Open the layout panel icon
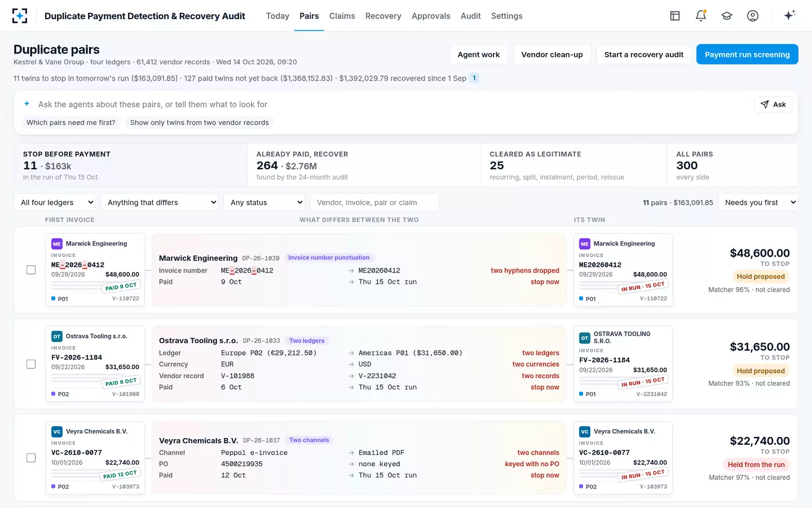Image resolution: width=812 pixels, height=508 pixels. click(x=675, y=16)
